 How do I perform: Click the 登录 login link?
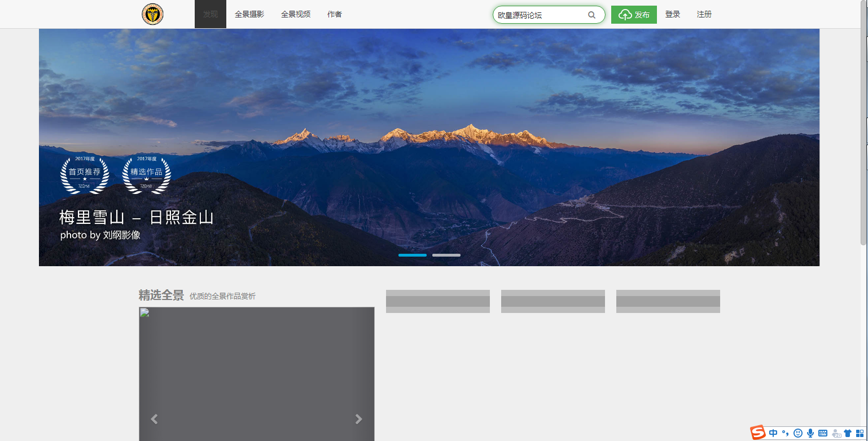[672, 14]
